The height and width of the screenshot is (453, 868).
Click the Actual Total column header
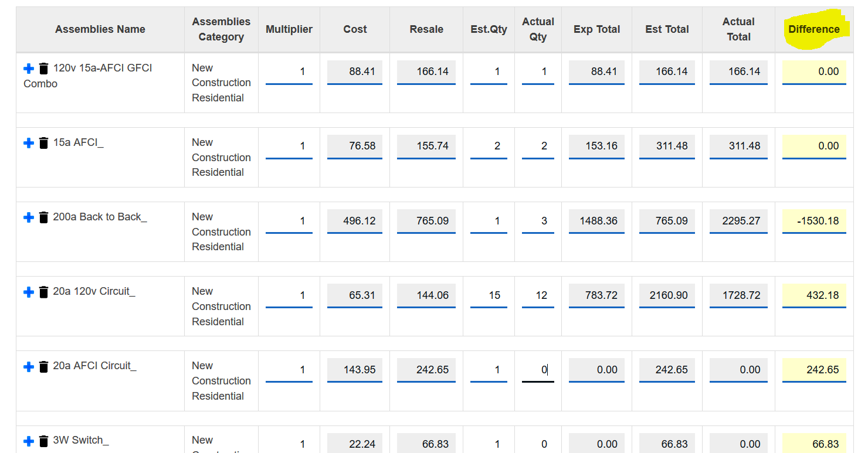(738, 29)
